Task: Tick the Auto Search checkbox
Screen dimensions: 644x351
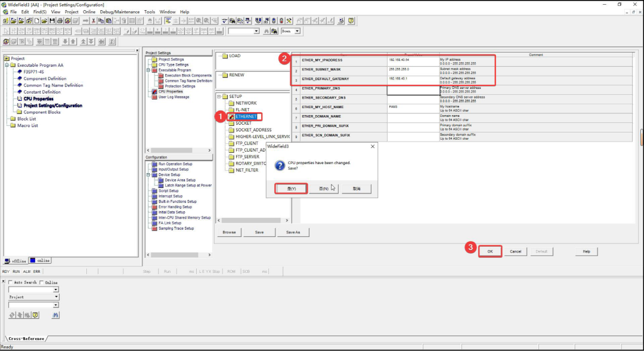Action: coord(11,282)
